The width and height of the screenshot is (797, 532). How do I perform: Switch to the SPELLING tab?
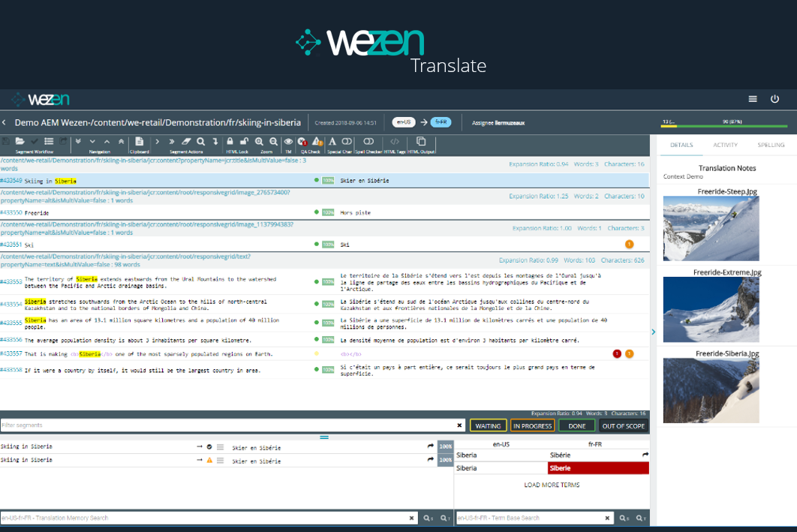click(x=771, y=145)
